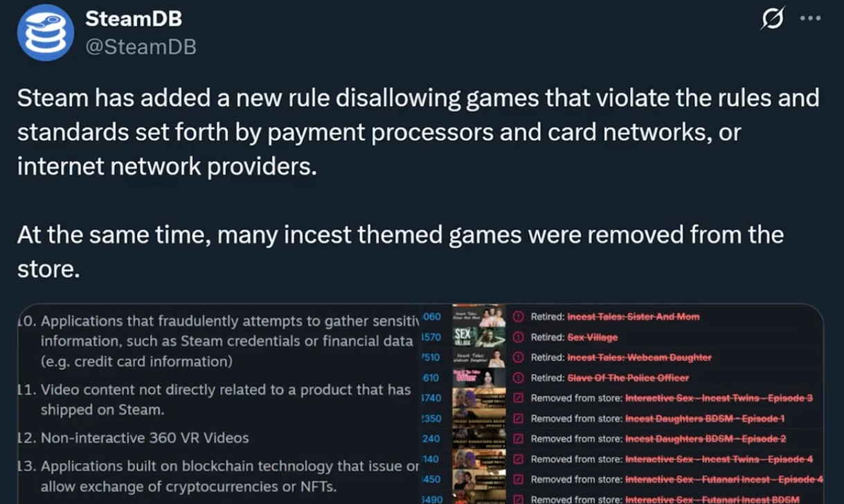844x504 pixels.
Task: Click the SteamDB display name
Action: point(134,19)
